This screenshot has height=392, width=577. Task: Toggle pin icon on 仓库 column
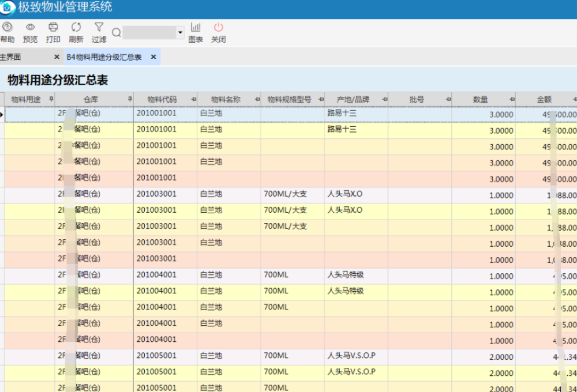(130, 99)
